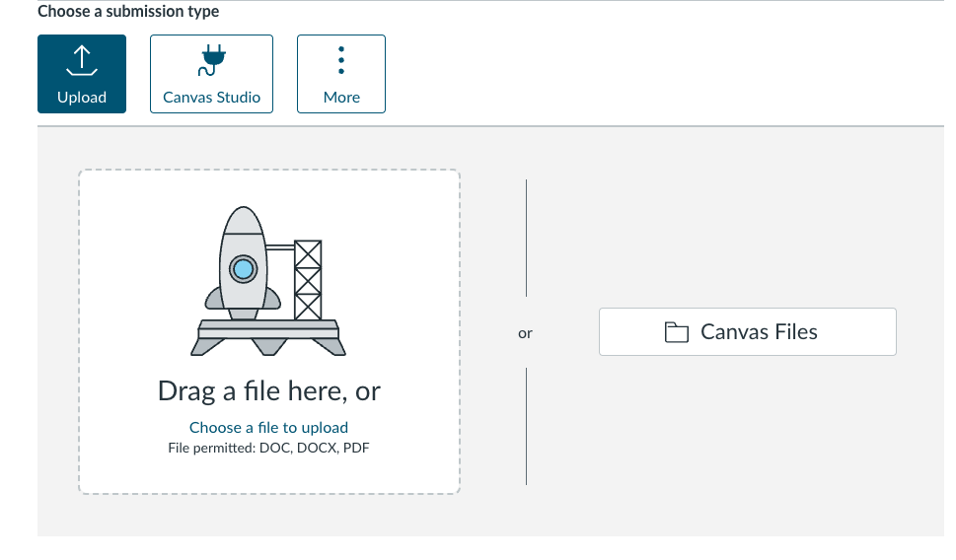Click the plug icon for Canvas Studio
Screen dimensions: 956x560
click(211, 60)
